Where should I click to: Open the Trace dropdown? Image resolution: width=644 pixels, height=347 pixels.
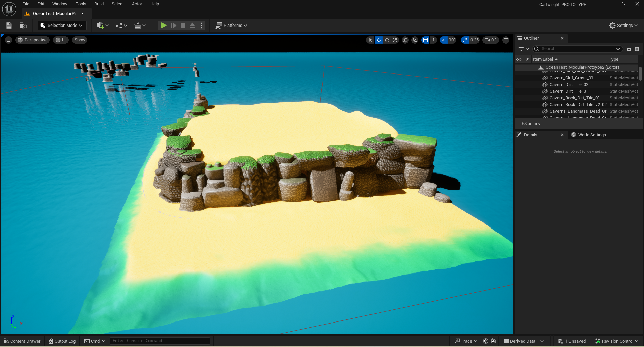tap(466, 341)
